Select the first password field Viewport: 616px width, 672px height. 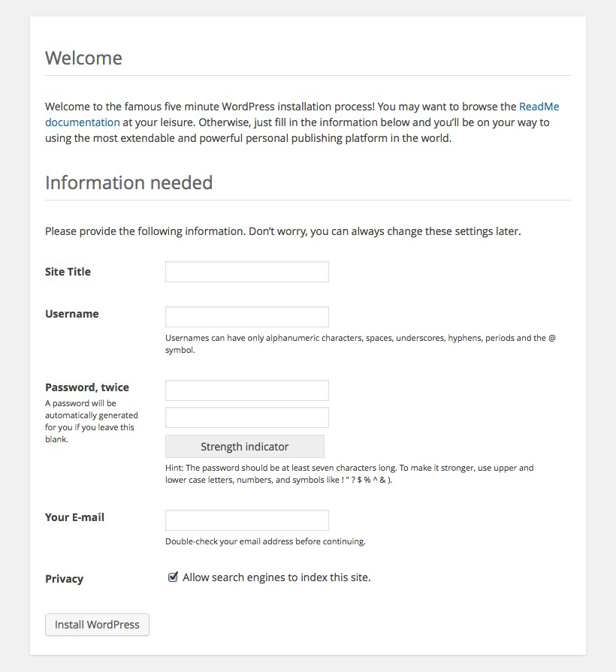tap(247, 390)
